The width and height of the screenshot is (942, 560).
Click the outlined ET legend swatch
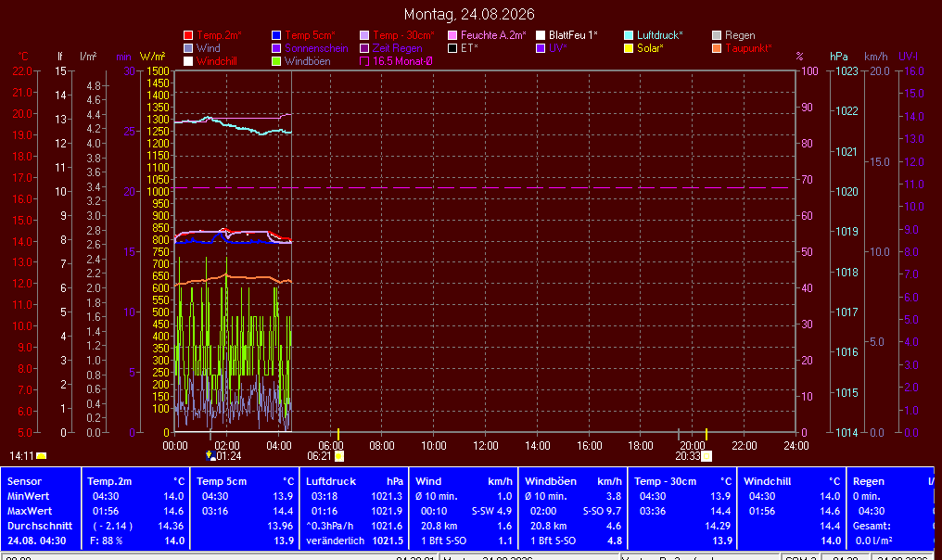click(x=452, y=48)
